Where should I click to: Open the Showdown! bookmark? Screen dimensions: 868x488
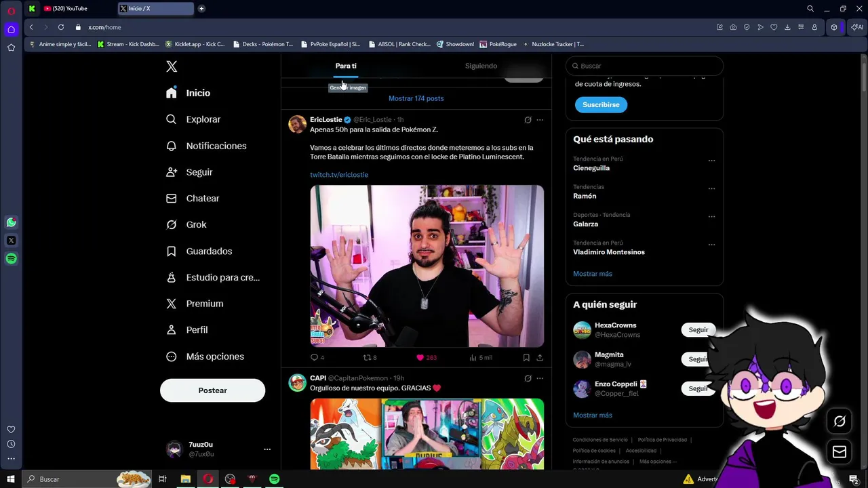click(455, 44)
